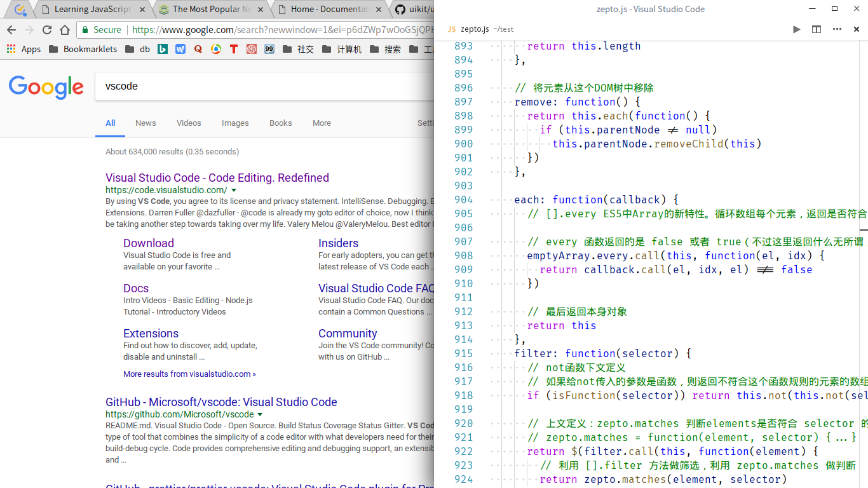Click the split editor icon
Viewport: 868px width, 488px height.
pyautogui.click(x=817, y=29)
